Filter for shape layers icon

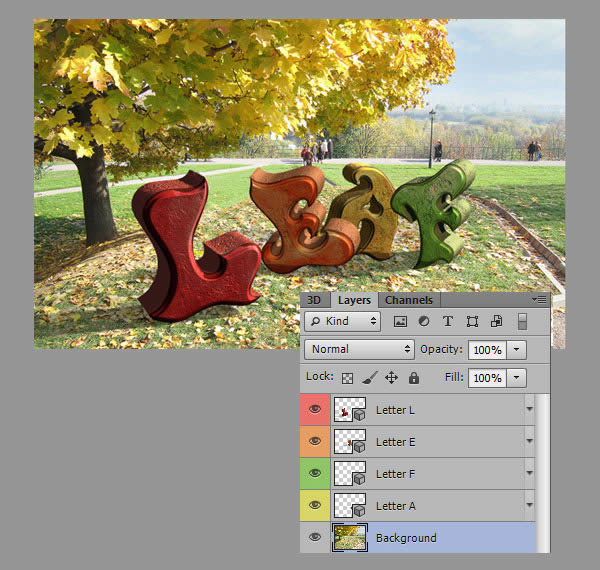pos(471,322)
